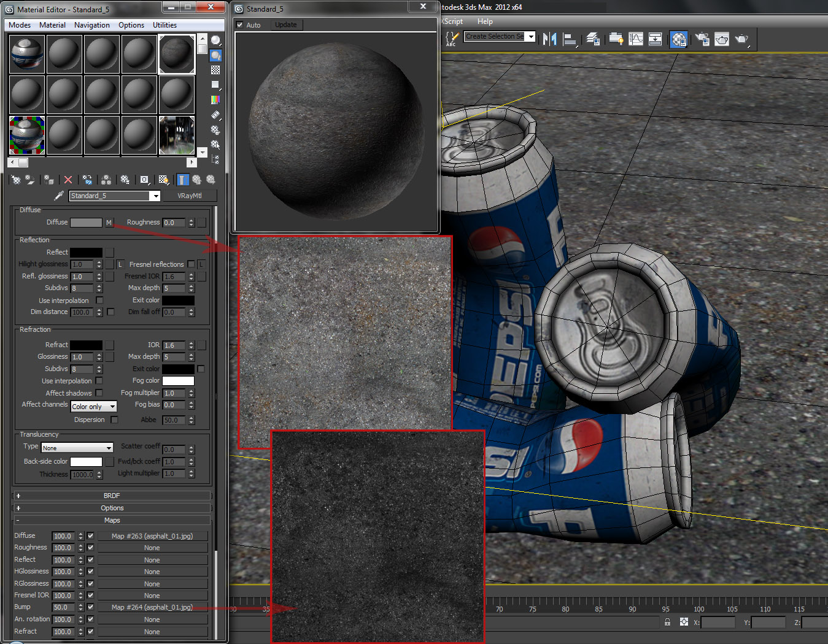
Task: Open Edit Named Selection Sets icon
Action: click(x=451, y=39)
